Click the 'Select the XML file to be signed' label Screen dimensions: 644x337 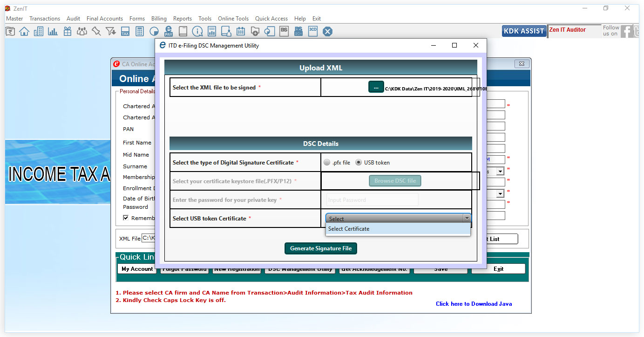tap(214, 88)
